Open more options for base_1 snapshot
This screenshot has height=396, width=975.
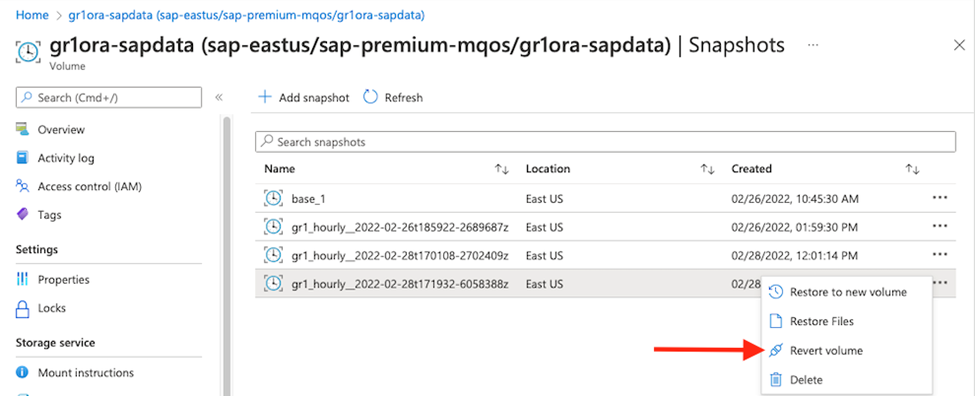pyautogui.click(x=940, y=198)
